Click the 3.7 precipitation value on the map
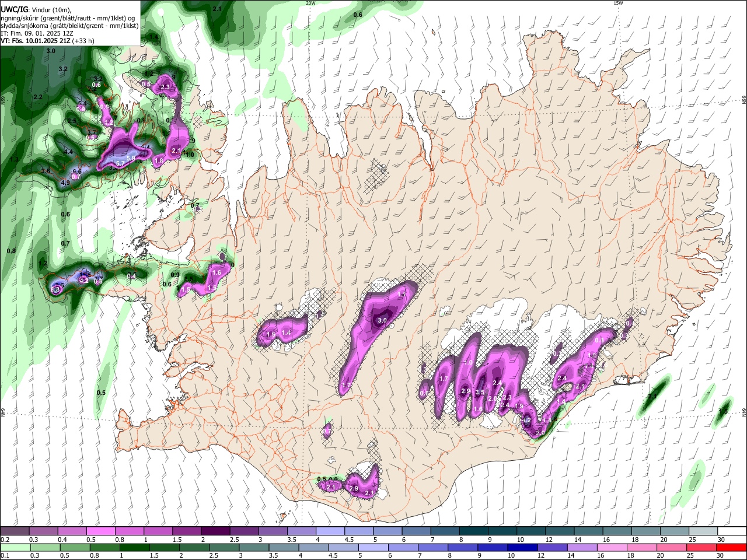Viewport: 747px width, 560px height. tap(92, 132)
